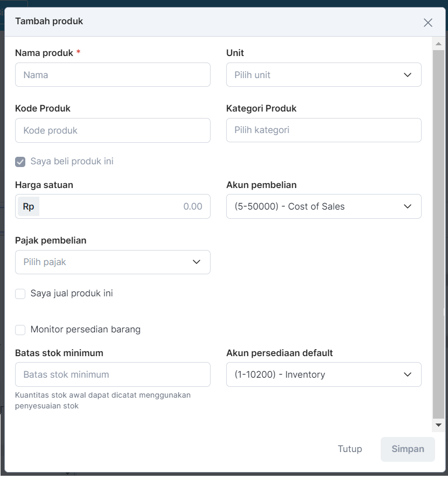Click the Kode Produk text field

click(x=113, y=130)
